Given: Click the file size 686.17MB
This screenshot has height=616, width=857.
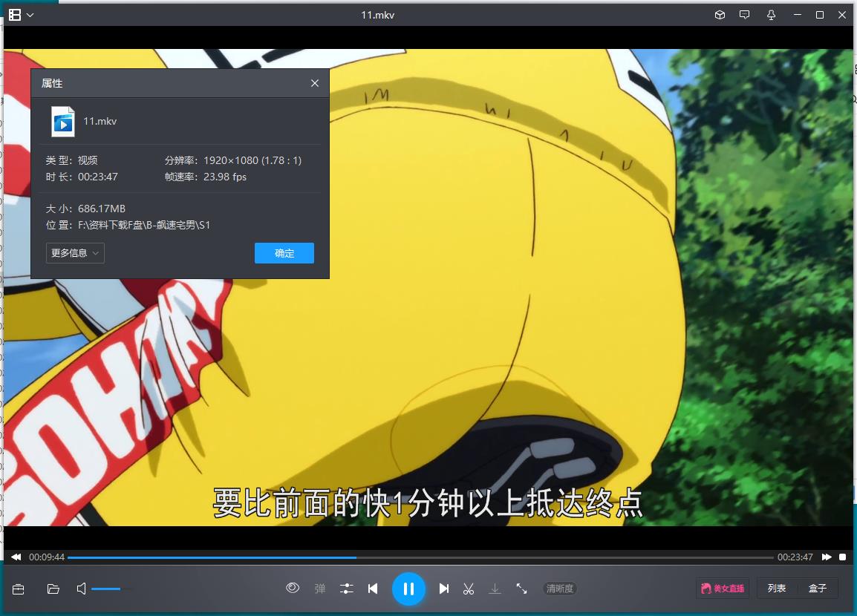Looking at the screenshot, I should click(x=102, y=209).
